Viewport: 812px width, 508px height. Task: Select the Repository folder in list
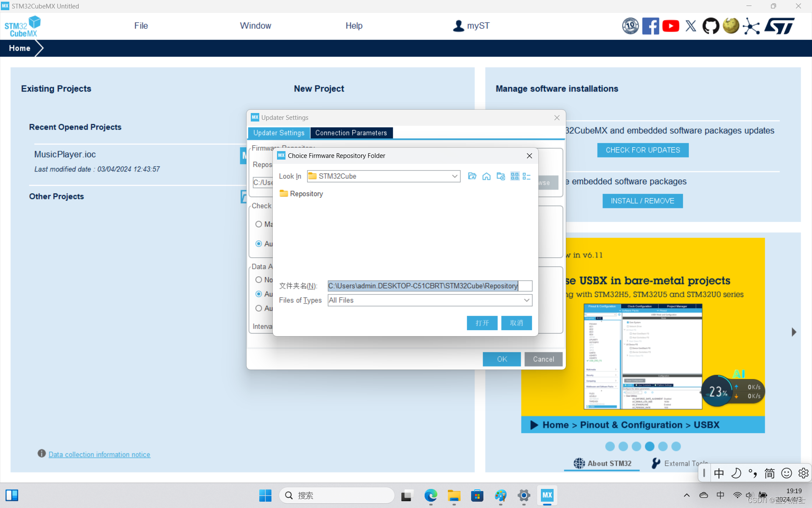coord(302,193)
